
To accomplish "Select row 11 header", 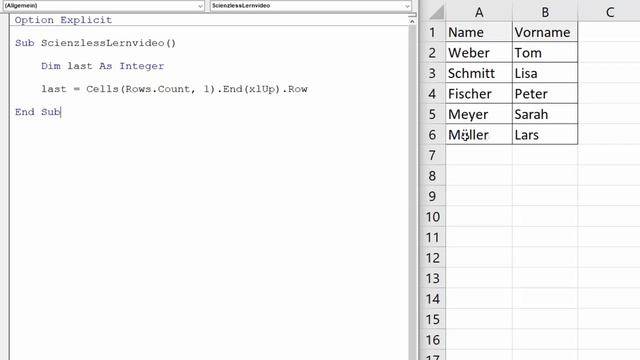I will (432, 237).
